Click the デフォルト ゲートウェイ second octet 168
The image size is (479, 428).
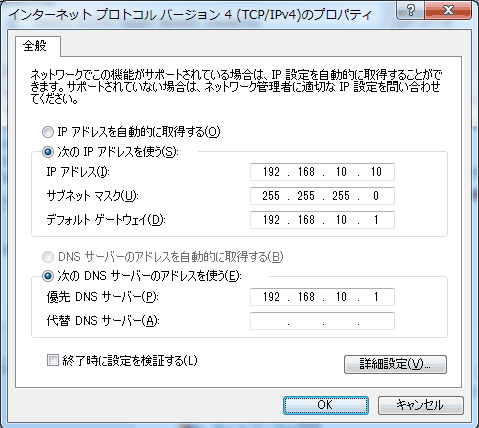tap(306, 220)
